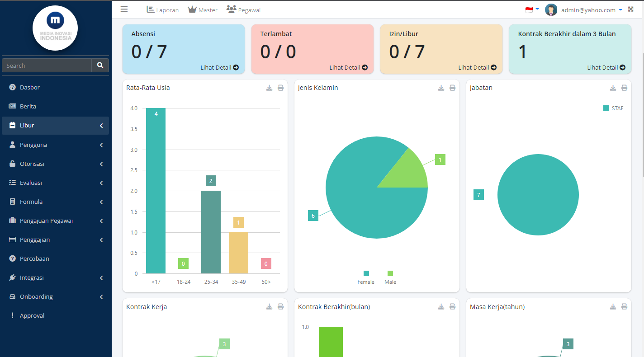Click the sidebar Search input field
Viewport: 644px width, 357px height.
coord(47,66)
